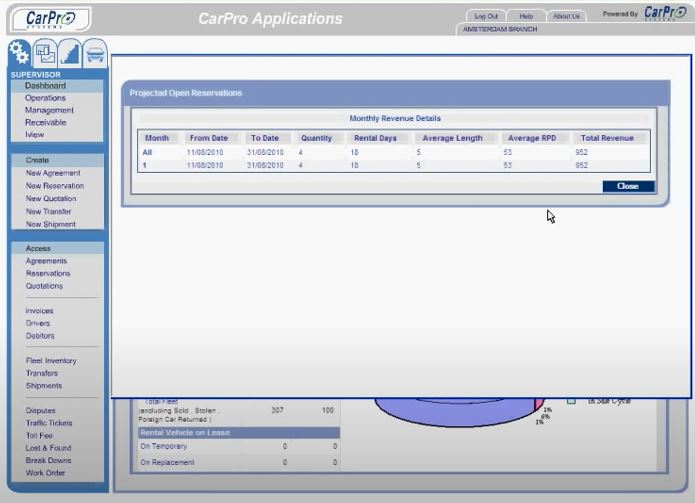This screenshot has width=695, height=503.
Task: Open the Drivers section
Action: [x=38, y=324]
